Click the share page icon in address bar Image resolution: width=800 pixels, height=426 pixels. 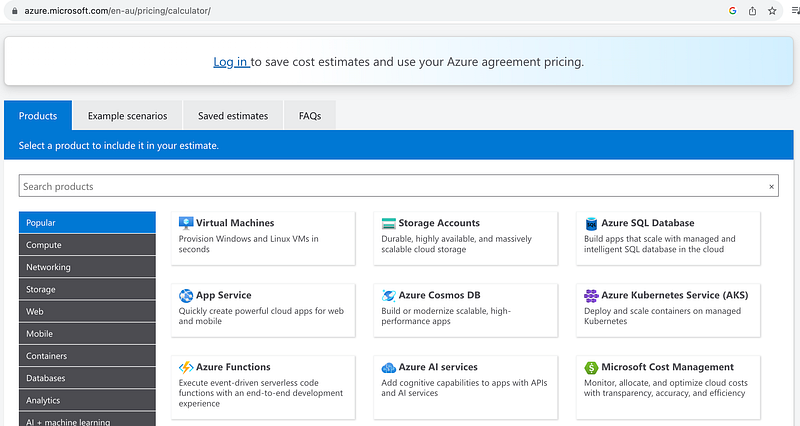point(753,11)
